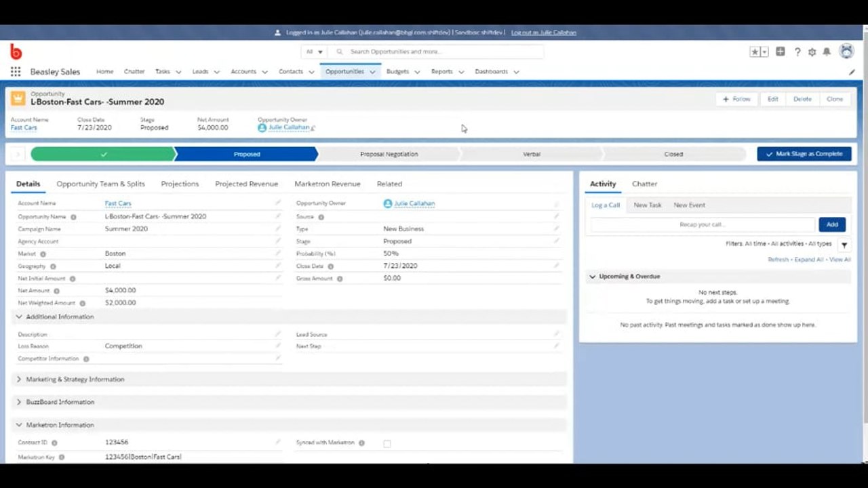
Task: Click Mark Stage as Complete button
Action: tap(804, 154)
